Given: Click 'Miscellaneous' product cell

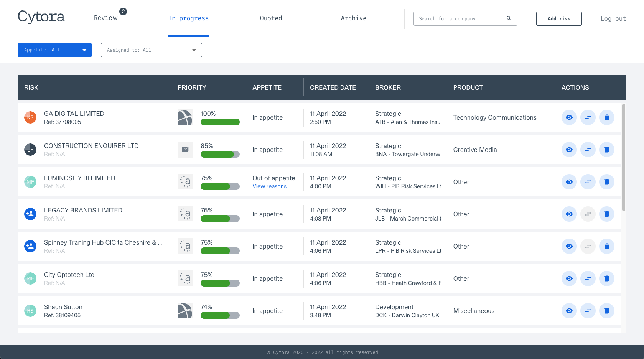Looking at the screenshot, I should 474,311.
